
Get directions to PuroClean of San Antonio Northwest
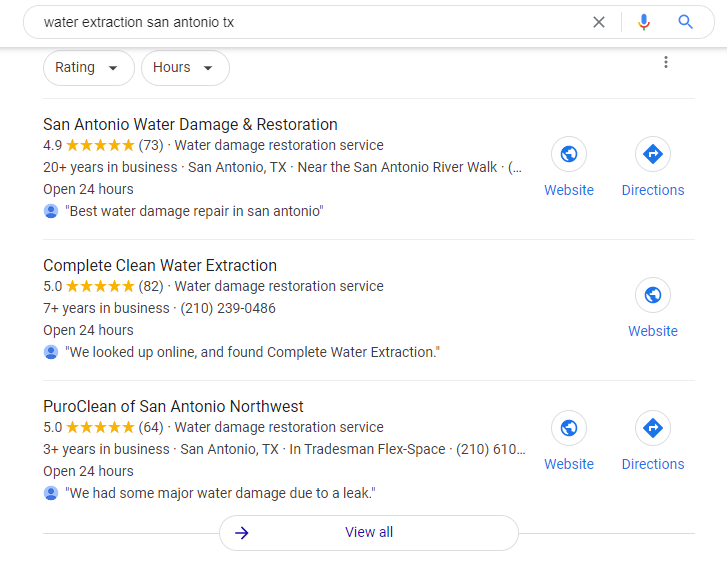pyautogui.click(x=653, y=429)
